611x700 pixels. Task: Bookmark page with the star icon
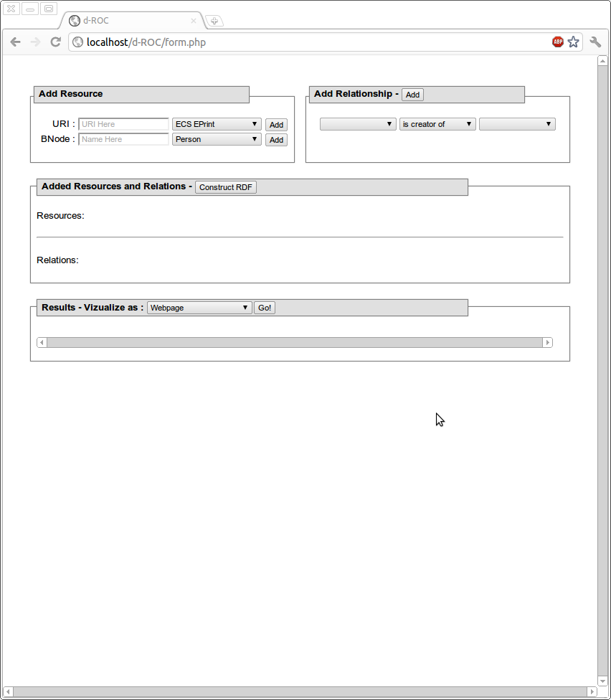(573, 42)
